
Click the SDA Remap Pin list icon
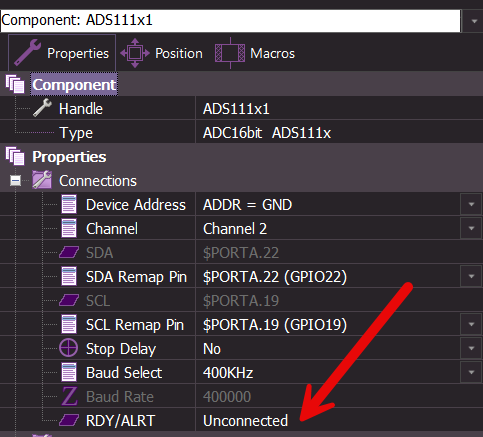[69, 276]
